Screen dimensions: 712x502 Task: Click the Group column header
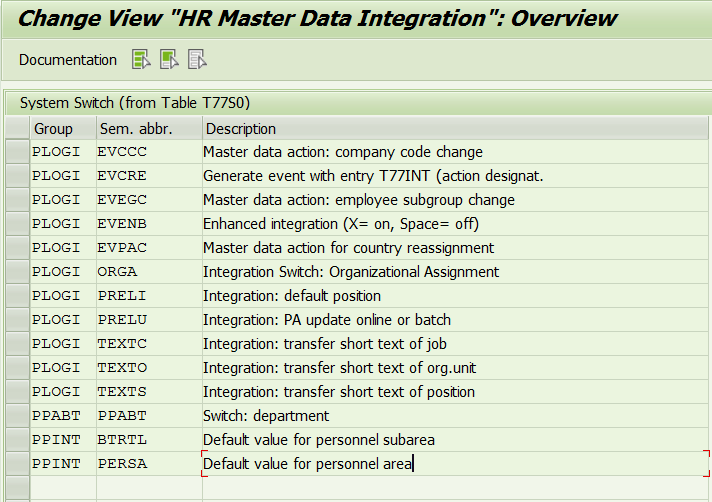63,128
